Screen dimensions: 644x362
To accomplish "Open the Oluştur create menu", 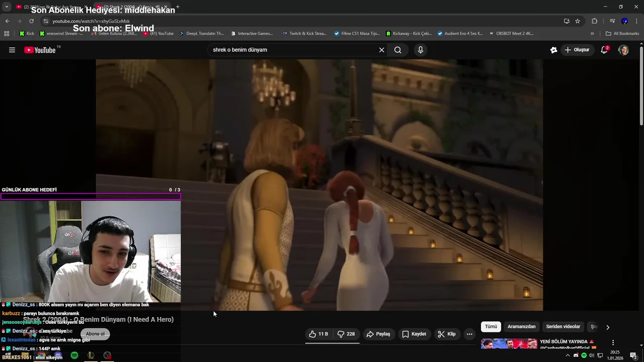I will [x=577, y=50].
